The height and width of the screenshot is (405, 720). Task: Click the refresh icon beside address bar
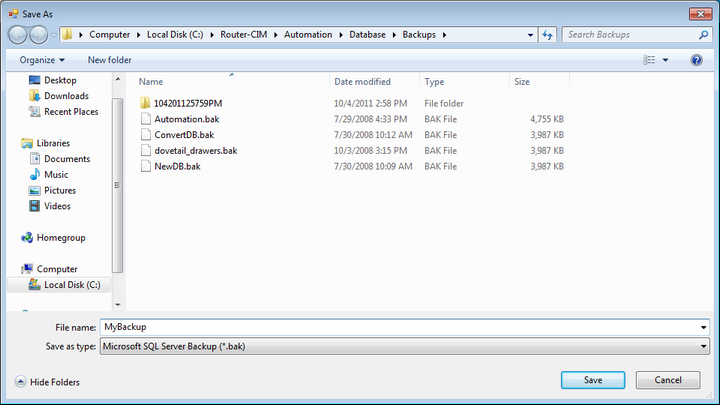pyautogui.click(x=547, y=34)
